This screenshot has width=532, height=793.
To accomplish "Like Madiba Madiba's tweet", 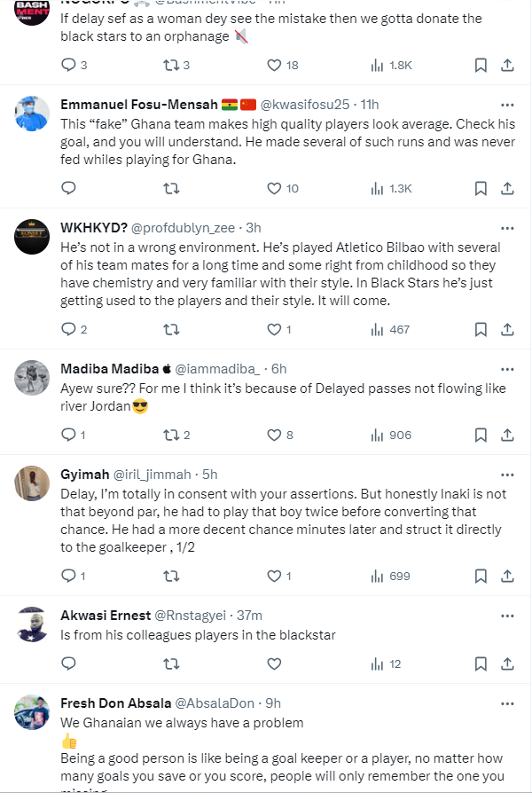I will click(x=275, y=435).
